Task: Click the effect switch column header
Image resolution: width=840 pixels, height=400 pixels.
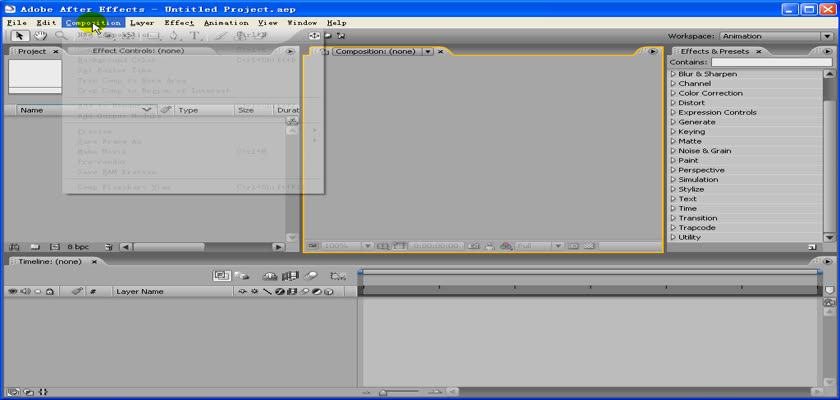Action: [280, 291]
